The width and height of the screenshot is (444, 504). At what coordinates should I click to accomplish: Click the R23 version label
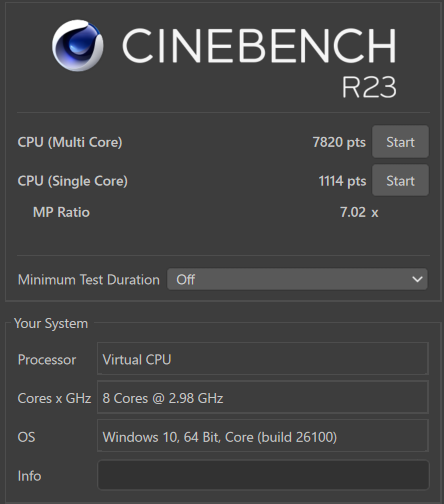pyautogui.click(x=369, y=87)
